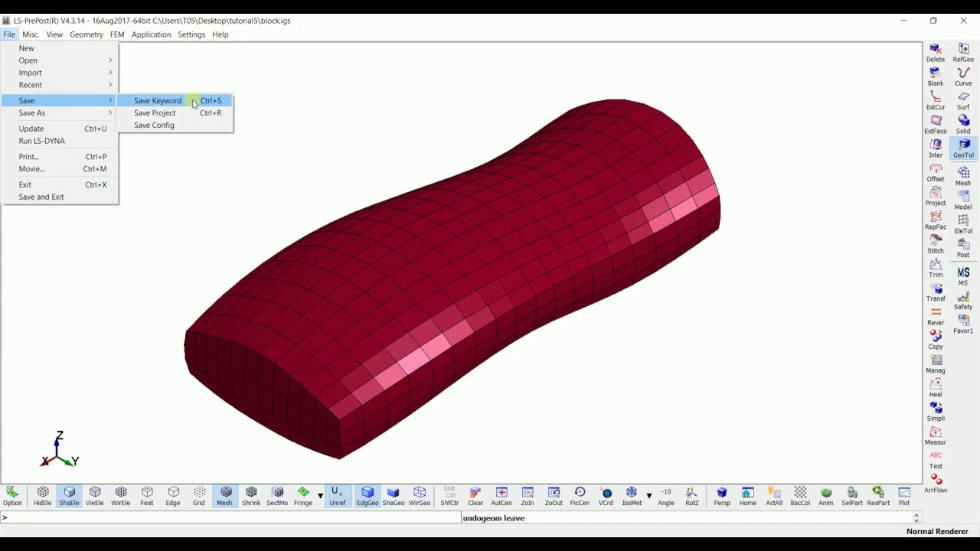This screenshot has height=551, width=980.
Task: Click the Heal geometry tool
Action: pyautogui.click(x=936, y=386)
